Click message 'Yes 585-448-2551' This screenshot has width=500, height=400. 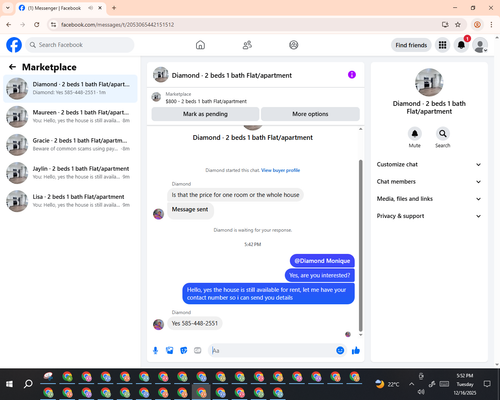195,323
